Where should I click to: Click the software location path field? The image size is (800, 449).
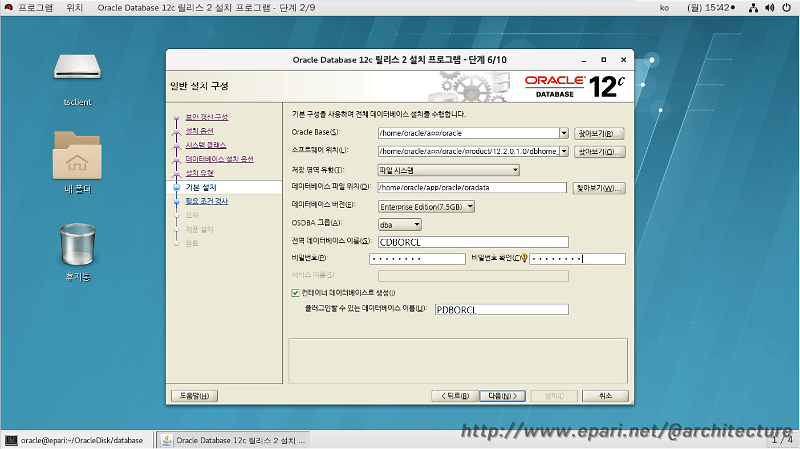(x=468, y=152)
